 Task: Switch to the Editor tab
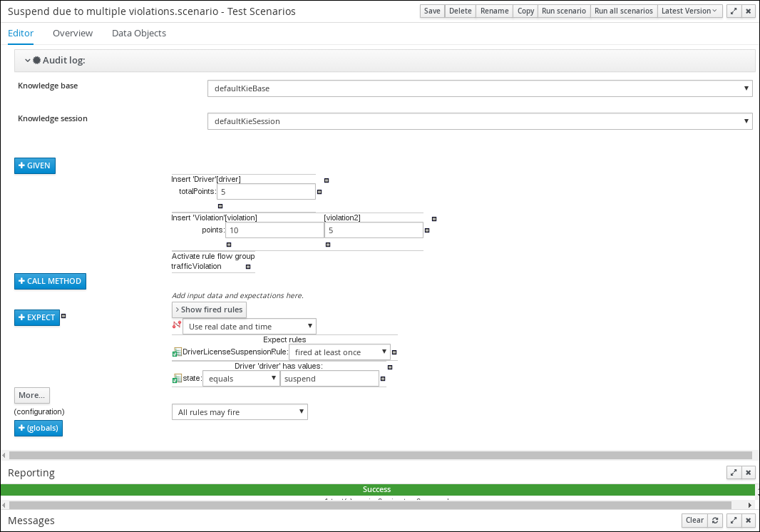(21, 33)
